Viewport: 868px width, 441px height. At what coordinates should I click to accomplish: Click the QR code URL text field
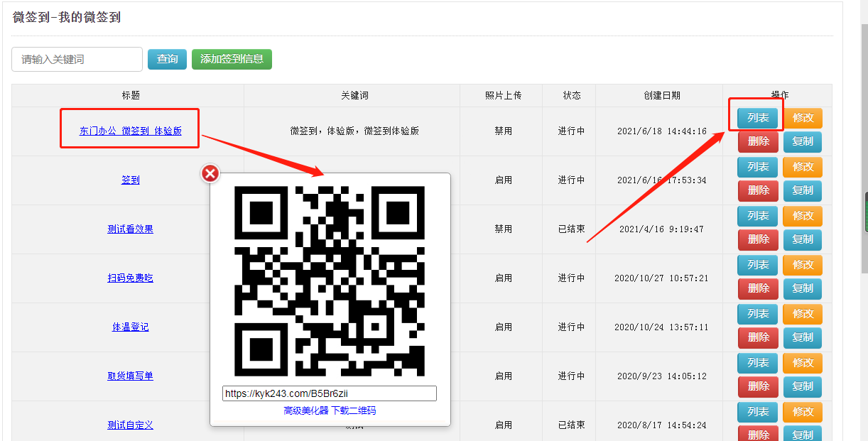pos(329,393)
